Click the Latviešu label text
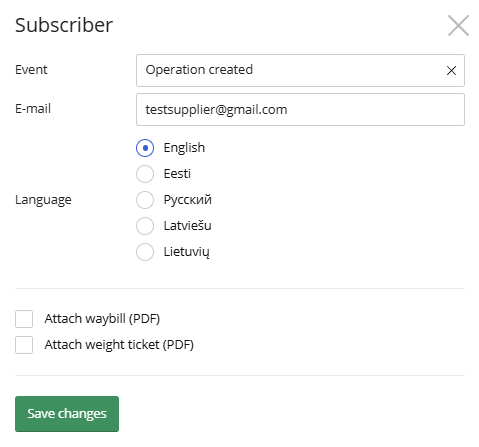The image size is (479, 447). [187, 226]
